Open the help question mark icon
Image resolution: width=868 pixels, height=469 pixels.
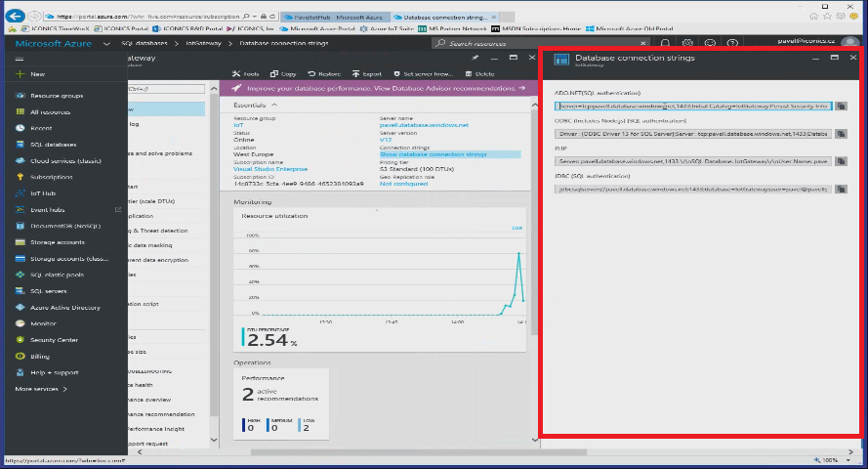732,44
